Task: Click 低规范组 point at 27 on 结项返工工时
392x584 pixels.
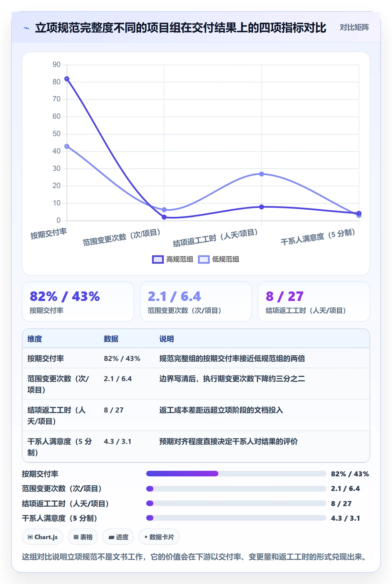Action: pos(262,174)
